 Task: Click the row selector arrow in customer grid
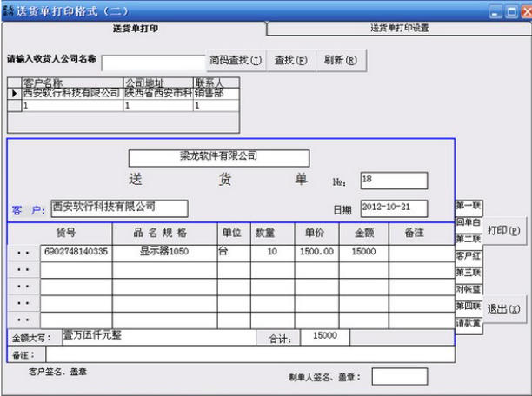pos(15,93)
